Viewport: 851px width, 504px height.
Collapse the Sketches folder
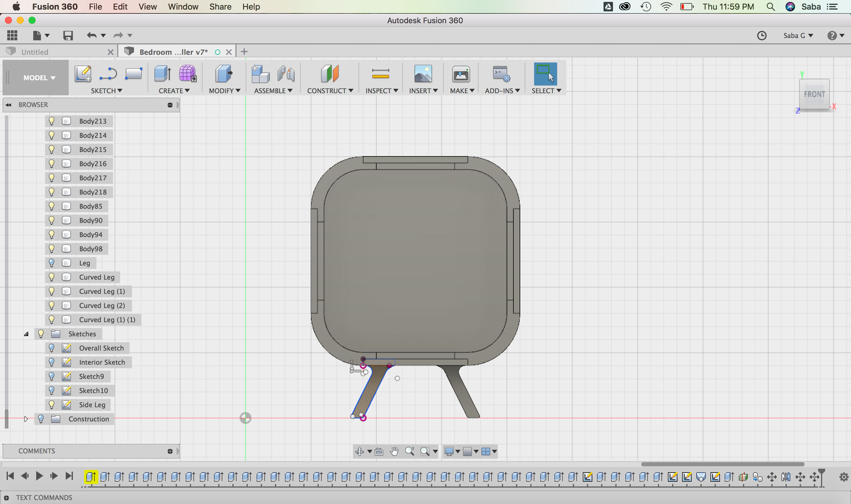(26, 334)
